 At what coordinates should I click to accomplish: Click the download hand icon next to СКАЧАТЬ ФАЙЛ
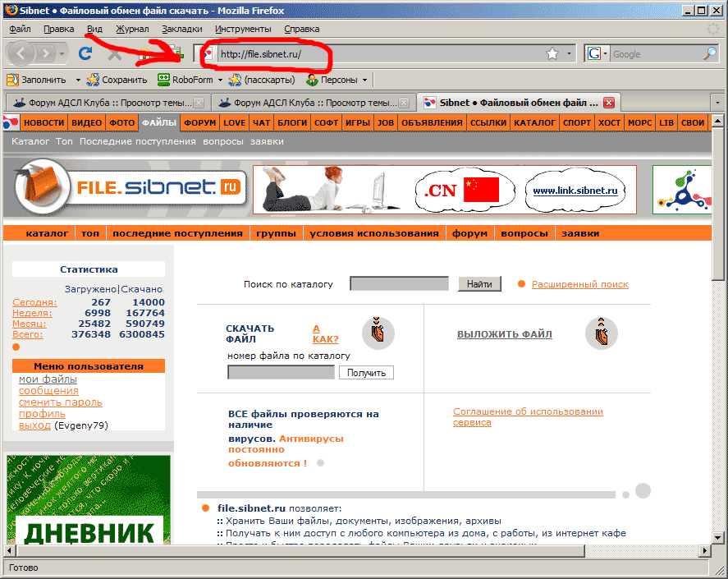pyautogui.click(x=378, y=333)
